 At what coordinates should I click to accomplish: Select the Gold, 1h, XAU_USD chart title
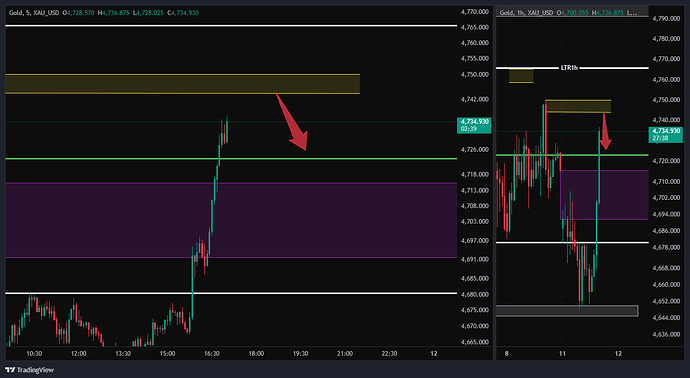pyautogui.click(x=526, y=13)
